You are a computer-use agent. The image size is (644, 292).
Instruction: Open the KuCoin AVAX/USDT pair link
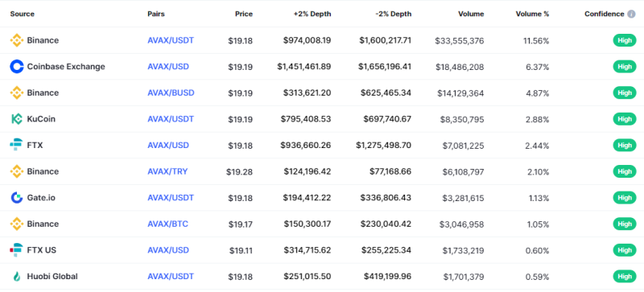[x=171, y=119]
